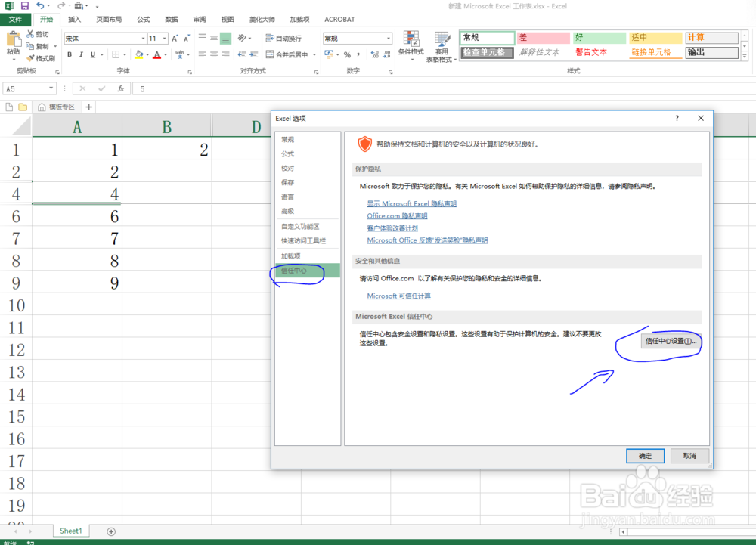The image size is (756, 545).
Task: Apply yellow fill color bucket
Action: tap(139, 54)
